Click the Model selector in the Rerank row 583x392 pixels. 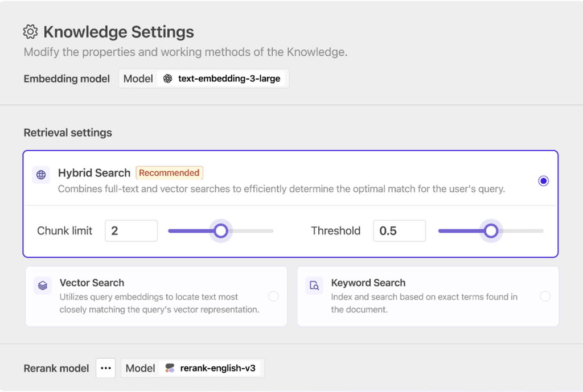pyautogui.click(x=140, y=368)
